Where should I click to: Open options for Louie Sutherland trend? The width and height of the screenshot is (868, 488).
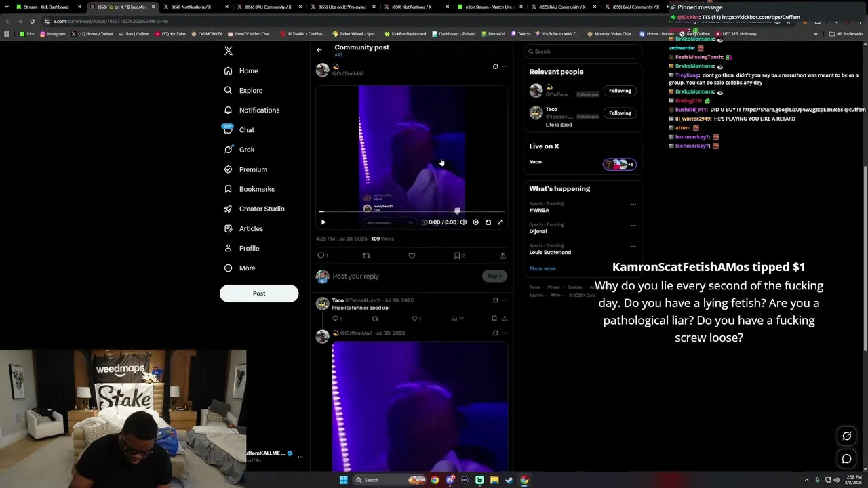click(x=633, y=246)
